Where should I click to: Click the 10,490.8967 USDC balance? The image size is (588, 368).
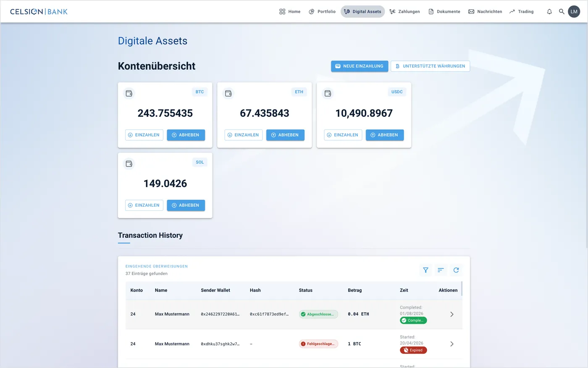coord(364,113)
